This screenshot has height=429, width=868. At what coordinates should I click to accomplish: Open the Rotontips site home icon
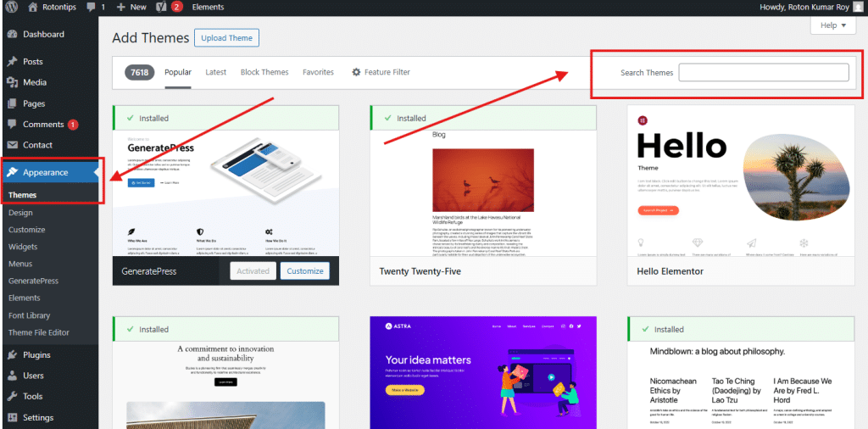click(33, 7)
